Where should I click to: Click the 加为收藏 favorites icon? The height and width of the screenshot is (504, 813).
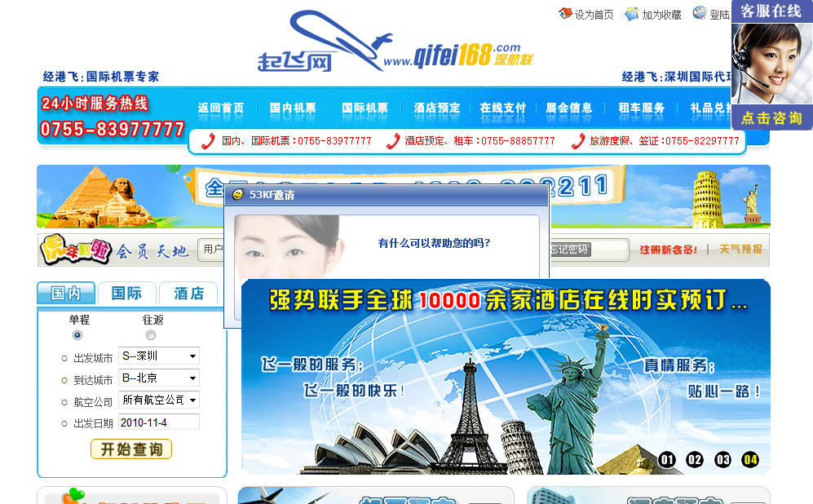(x=631, y=14)
